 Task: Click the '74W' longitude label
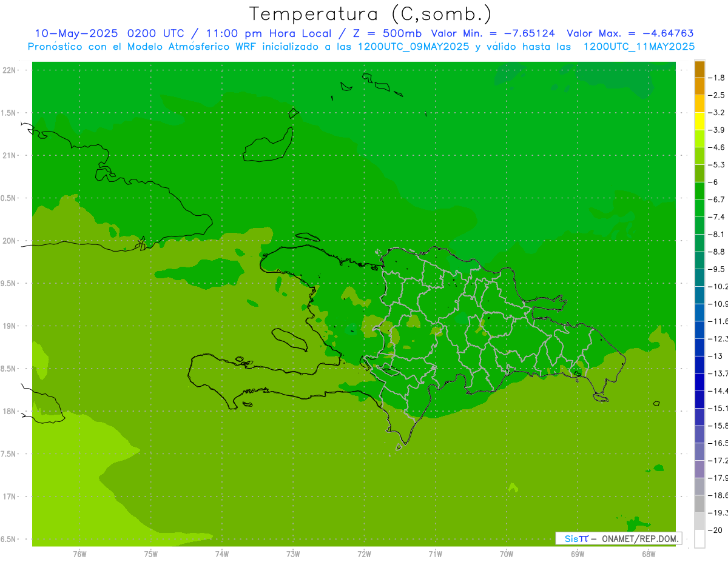[221, 554]
